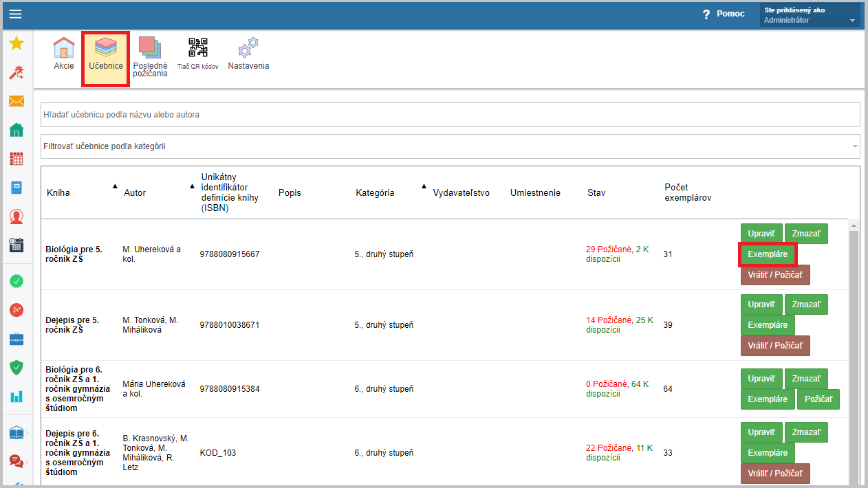Open the blue briefcase sidebar icon
The width and height of the screenshot is (868, 488).
(17, 339)
